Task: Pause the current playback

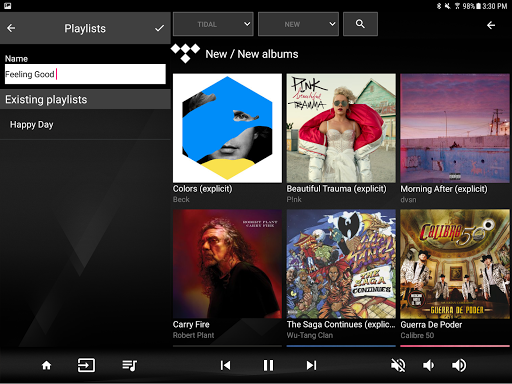Action: coord(268,365)
